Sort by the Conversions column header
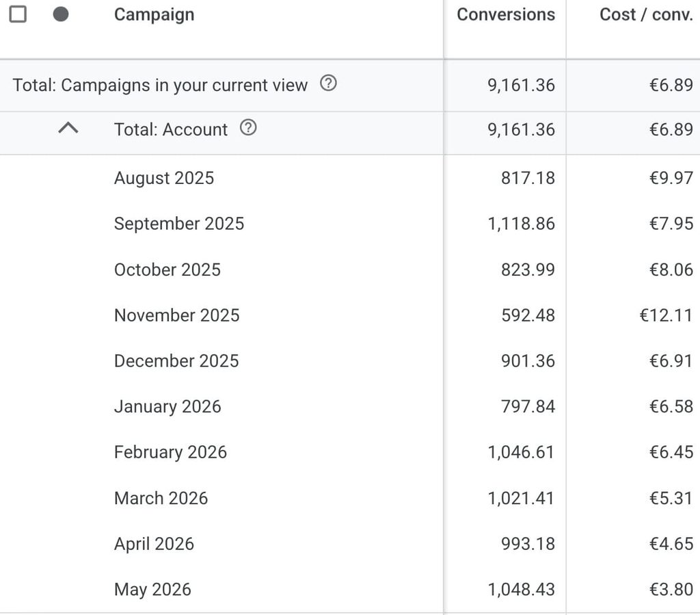The height and width of the screenshot is (615, 700). [x=506, y=15]
